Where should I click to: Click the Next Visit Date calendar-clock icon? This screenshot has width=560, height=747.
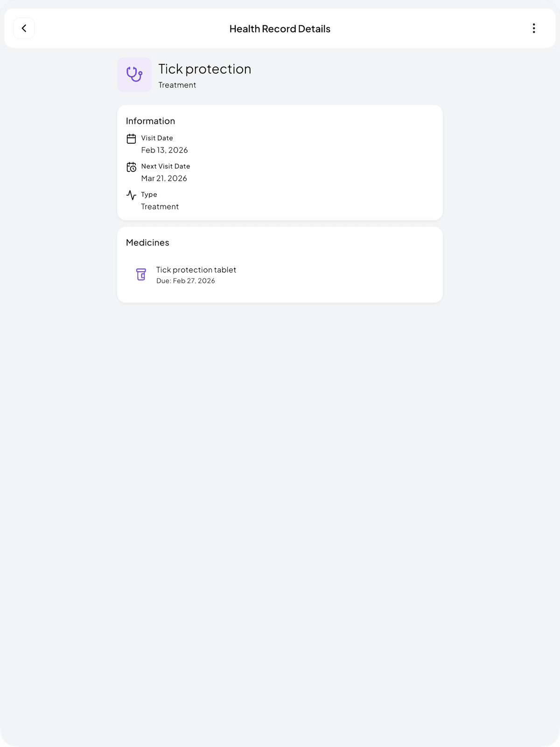pyautogui.click(x=131, y=167)
